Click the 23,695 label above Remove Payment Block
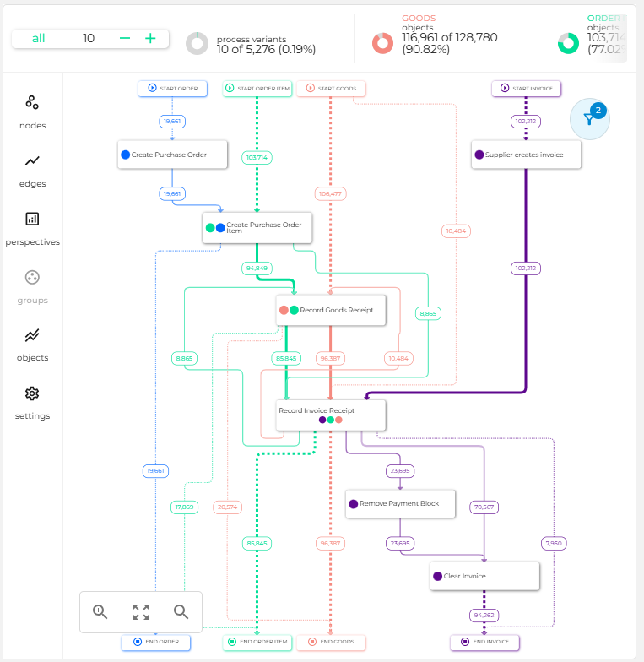Viewport: 644px width, 662px height. click(400, 471)
